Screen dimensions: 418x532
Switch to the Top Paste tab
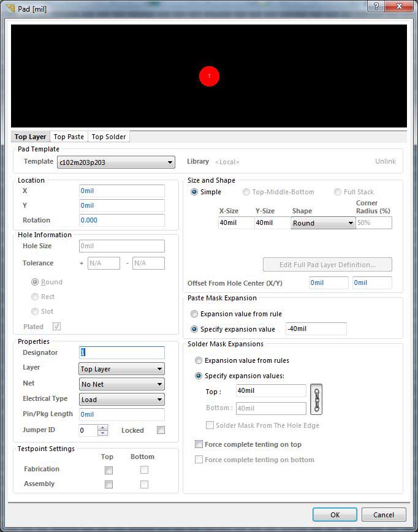tap(69, 137)
